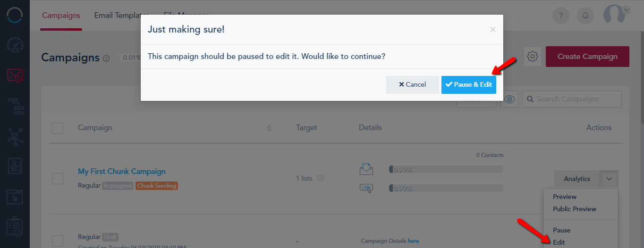Open the dashboard gauge sidebar icon
Image resolution: width=644 pixels, height=248 pixels.
click(15, 45)
